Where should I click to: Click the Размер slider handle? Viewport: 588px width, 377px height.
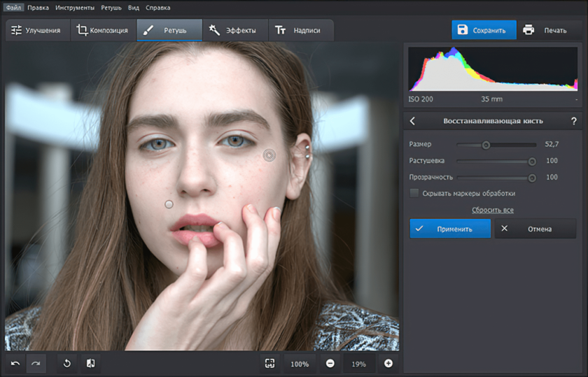point(486,145)
